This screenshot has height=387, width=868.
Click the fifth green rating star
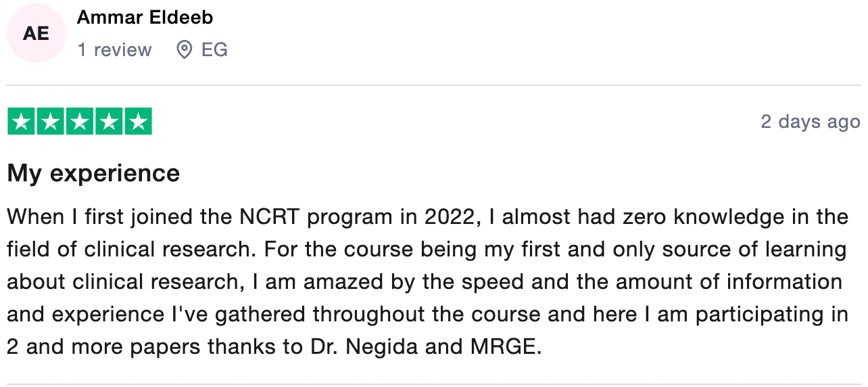(x=138, y=122)
